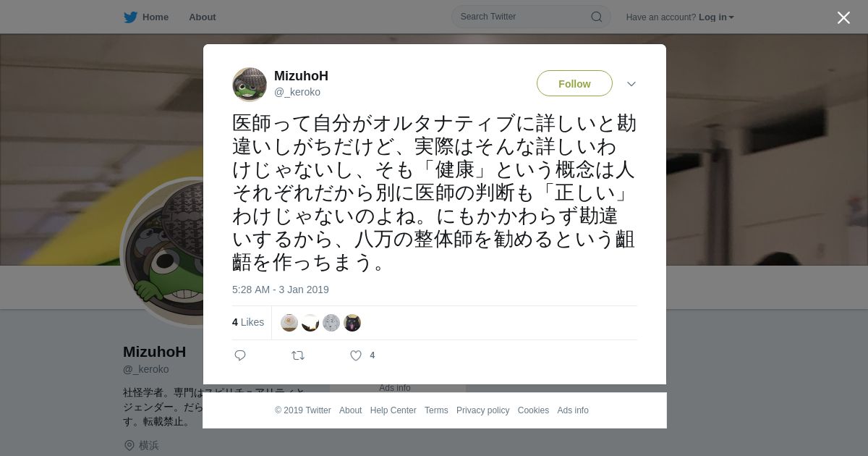Viewport: 868px width, 456px height.
Task: Click the search magnifier icon
Action: (x=597, y=17)
